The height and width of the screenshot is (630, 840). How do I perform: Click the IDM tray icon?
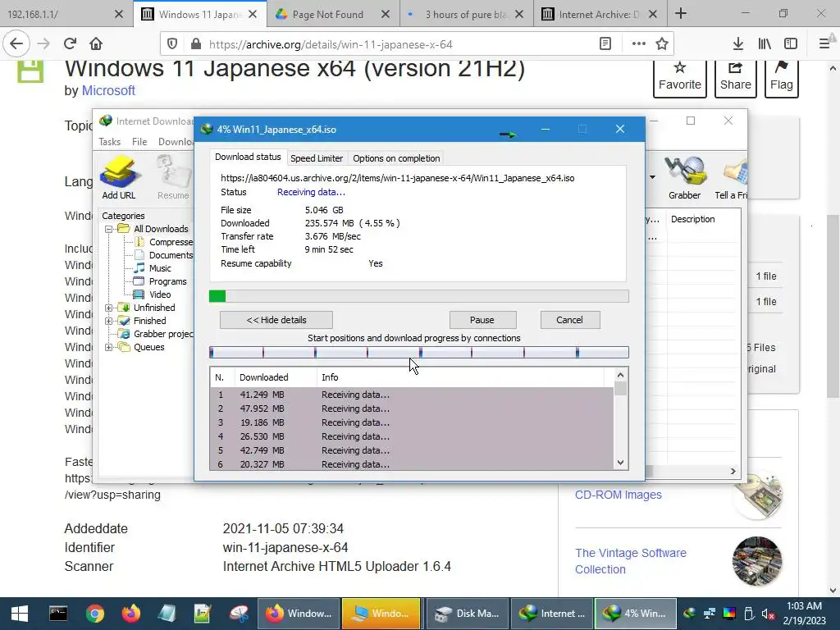pyautogui.click(x=689, y=614)
